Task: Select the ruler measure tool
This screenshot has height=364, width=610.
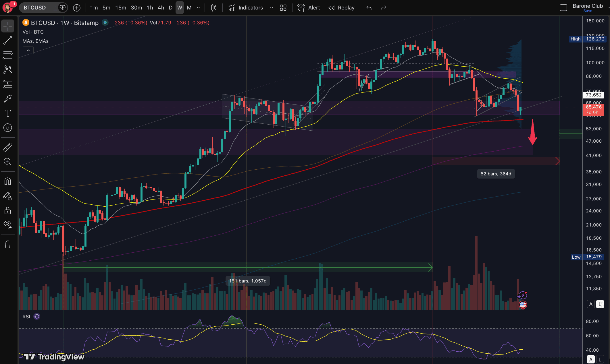Action: click(x=8, y=147)
